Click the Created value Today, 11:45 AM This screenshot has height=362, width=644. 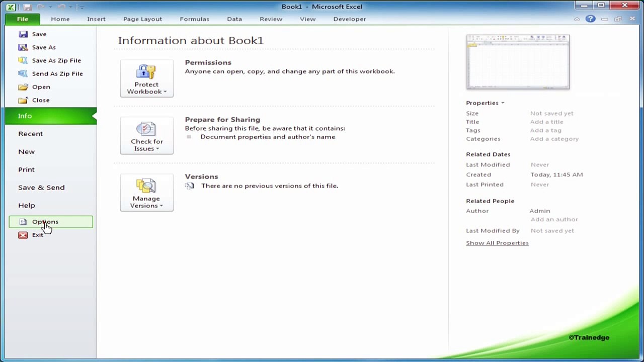click(556, 174)
